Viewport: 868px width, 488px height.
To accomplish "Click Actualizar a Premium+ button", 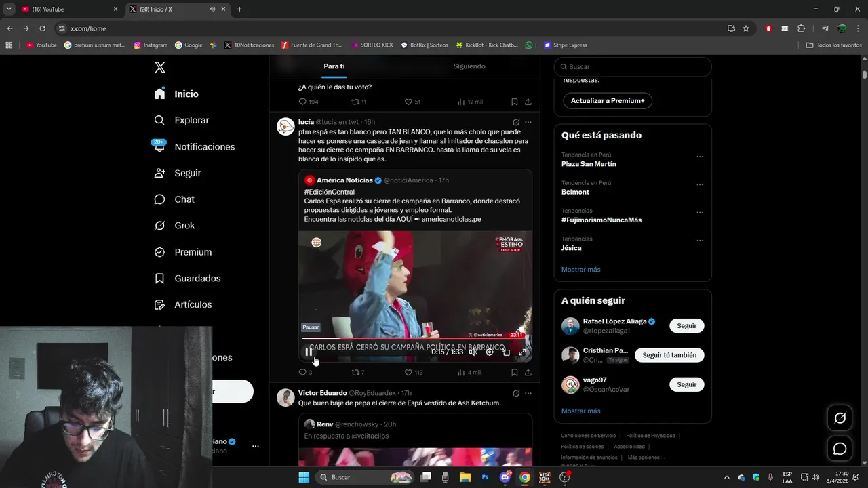I will pyautogui.click(x=608, y=100).
